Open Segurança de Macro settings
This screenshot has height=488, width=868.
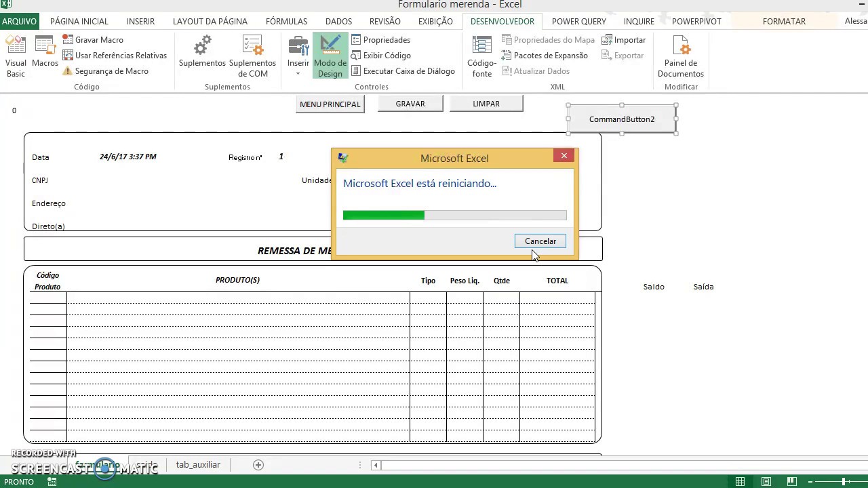point(105,71)
